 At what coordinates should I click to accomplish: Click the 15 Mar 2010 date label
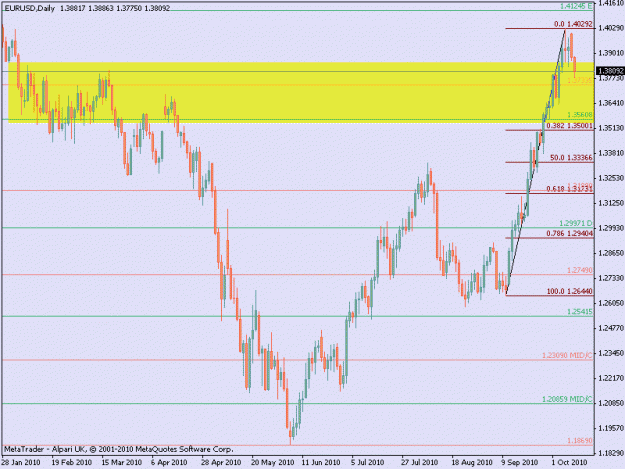[122, 462]
